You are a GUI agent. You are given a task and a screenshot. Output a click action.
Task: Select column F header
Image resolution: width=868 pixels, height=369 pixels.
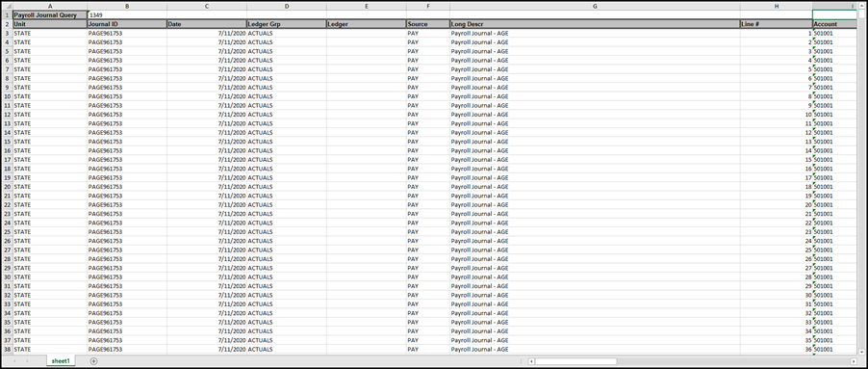pyautogui.click(x=428, y=6)
